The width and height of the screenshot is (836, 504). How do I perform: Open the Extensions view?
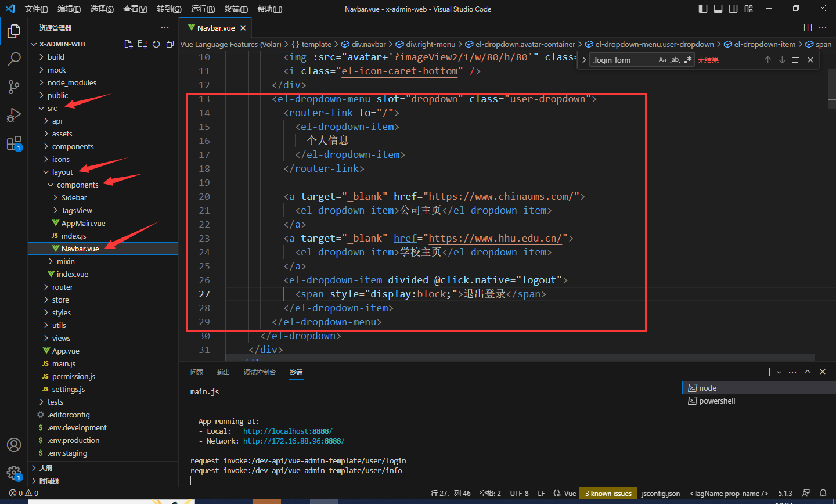pyautogui.click(x=14, y=143)
